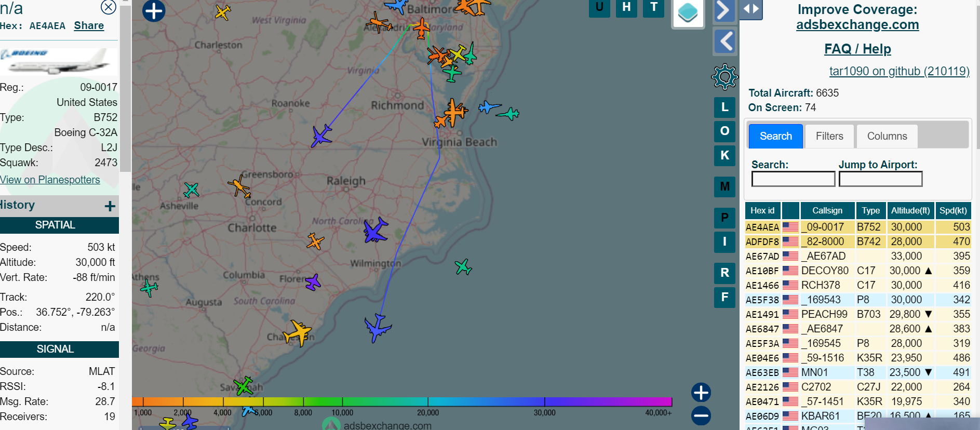Select the DECOY80 C17 table row
This screenshot has width=980, height=430.
pos(858,271)
